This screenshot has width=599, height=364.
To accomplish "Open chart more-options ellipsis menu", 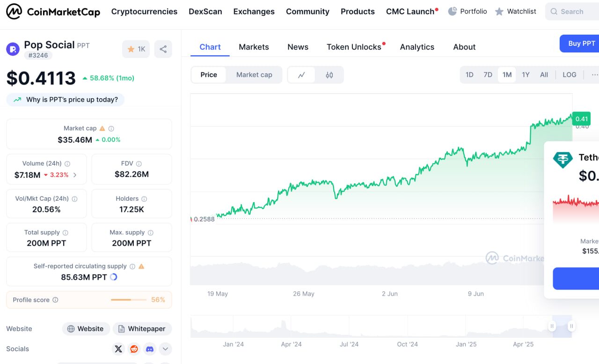I will [594, 75].
